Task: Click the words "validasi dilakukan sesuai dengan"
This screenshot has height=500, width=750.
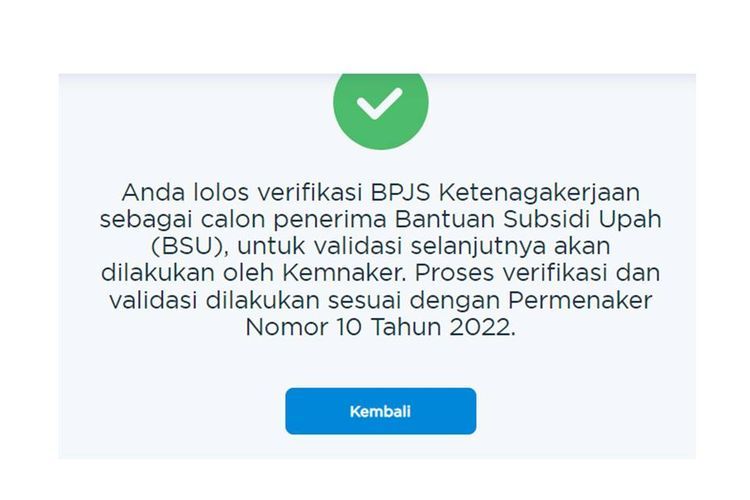Action: (304, 301)
